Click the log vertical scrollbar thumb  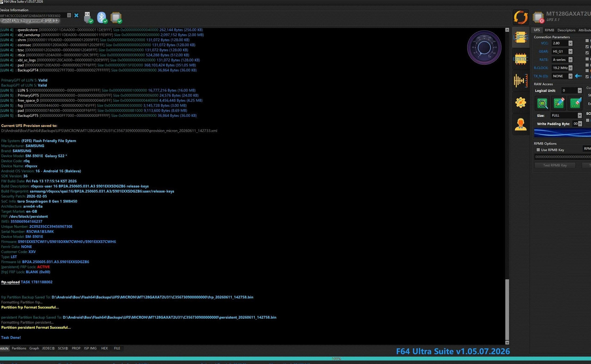coord(507,309)
